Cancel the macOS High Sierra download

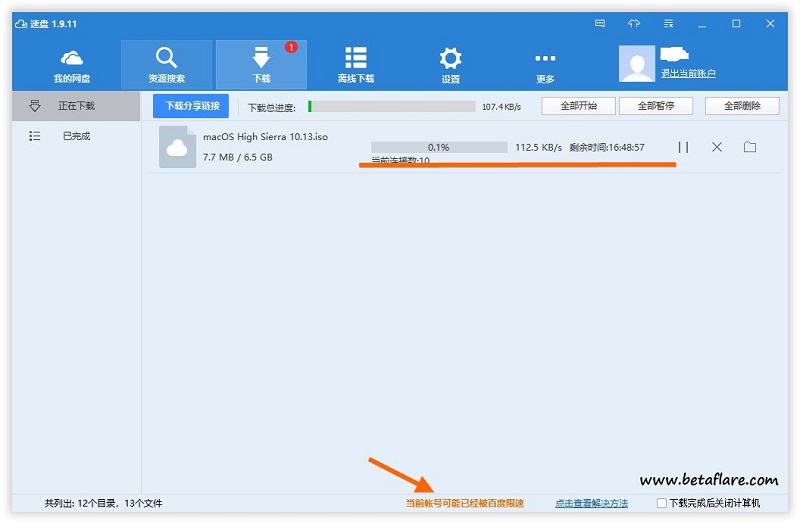tap(717, 147)
